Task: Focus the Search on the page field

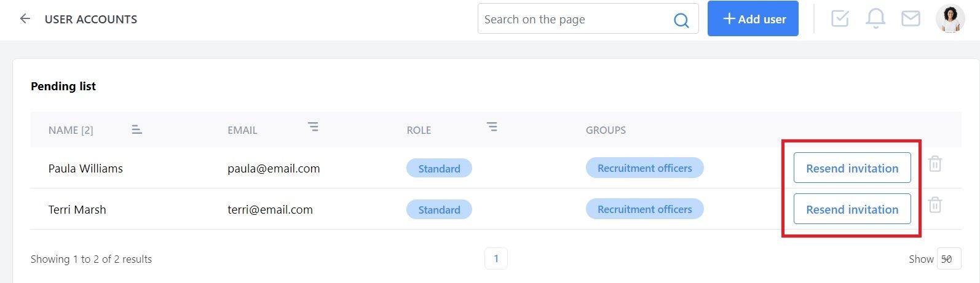Action: click(x=575, y=19)
